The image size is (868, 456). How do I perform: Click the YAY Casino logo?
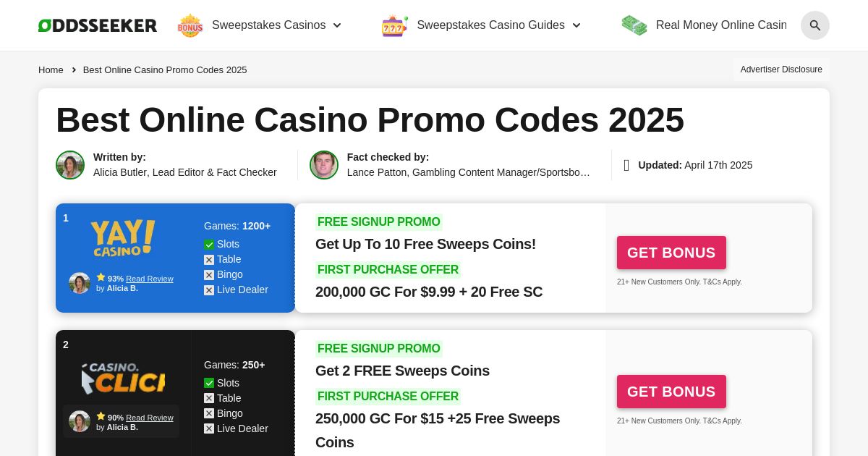tap(122, 237)
